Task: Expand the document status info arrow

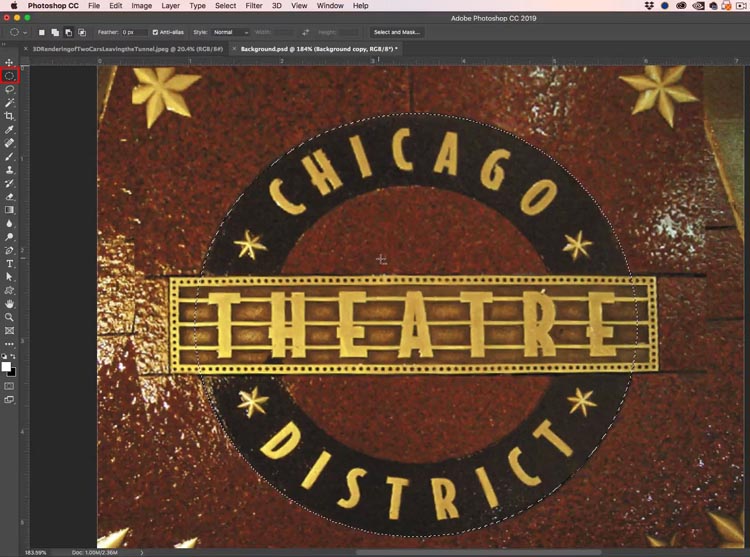Action: pos(141,552)
